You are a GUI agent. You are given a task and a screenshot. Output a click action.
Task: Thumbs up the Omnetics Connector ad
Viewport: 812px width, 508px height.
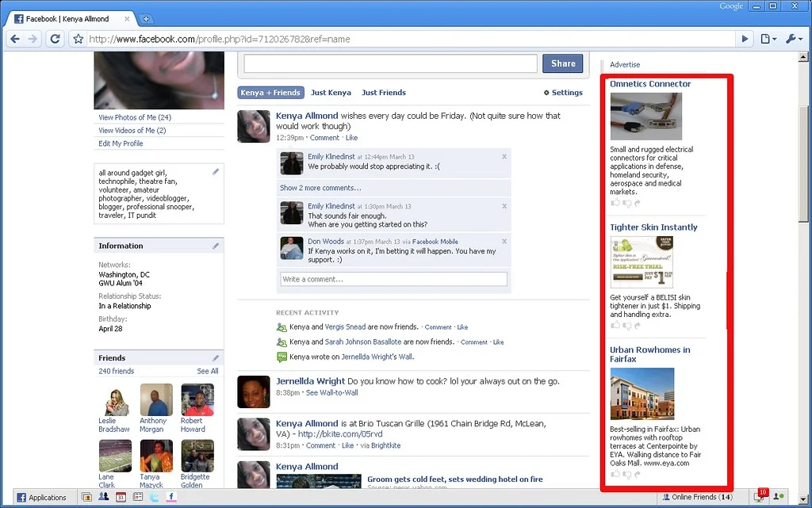(615, 204)
